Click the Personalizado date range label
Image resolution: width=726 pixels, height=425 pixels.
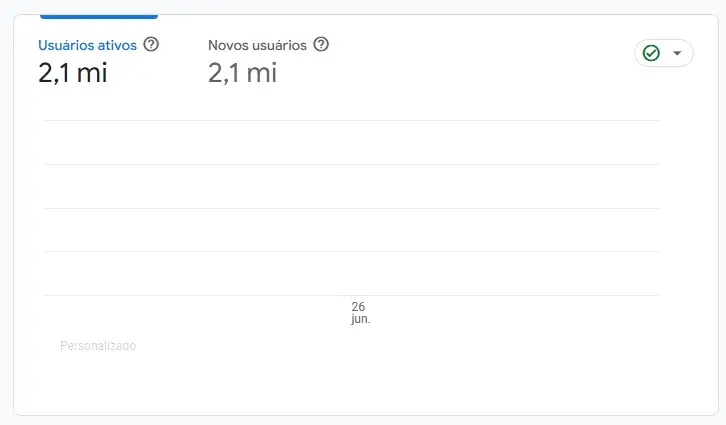click(x=98, y=346)
